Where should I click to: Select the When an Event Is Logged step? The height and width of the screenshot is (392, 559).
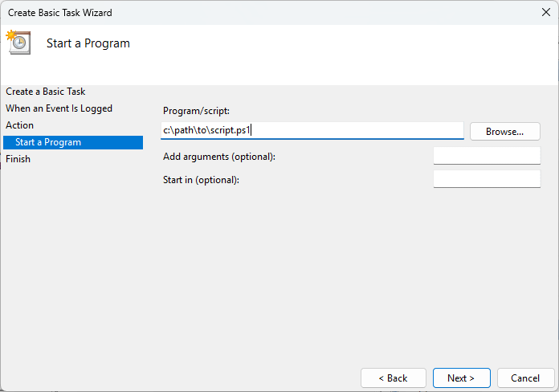point(59,108)
